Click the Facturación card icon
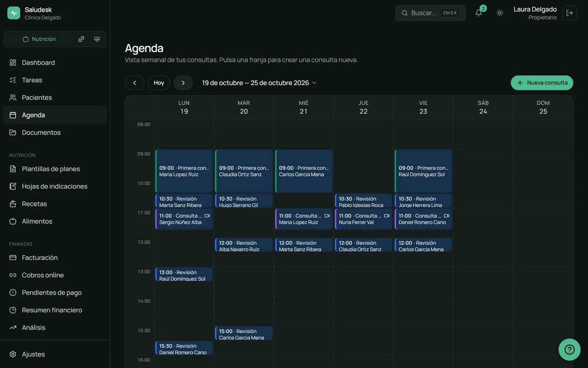This screenshot has width=588, height=368. (x=13, y=258)
